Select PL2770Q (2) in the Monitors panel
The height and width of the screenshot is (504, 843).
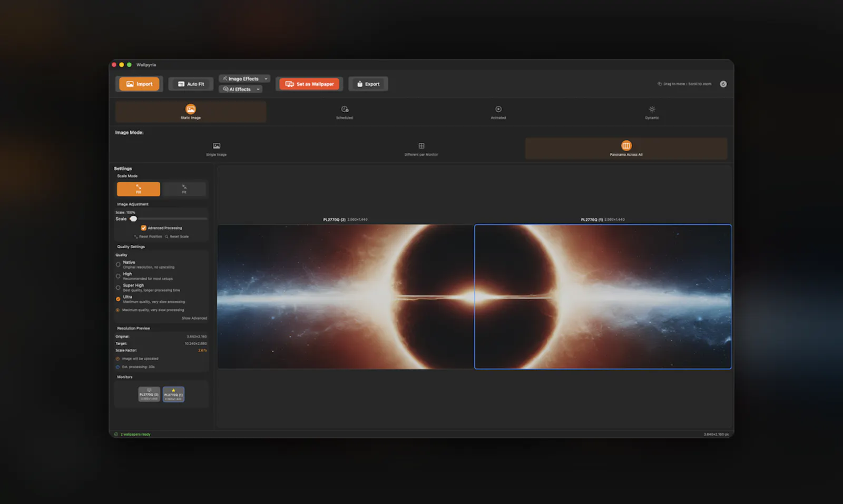(149, 394)
